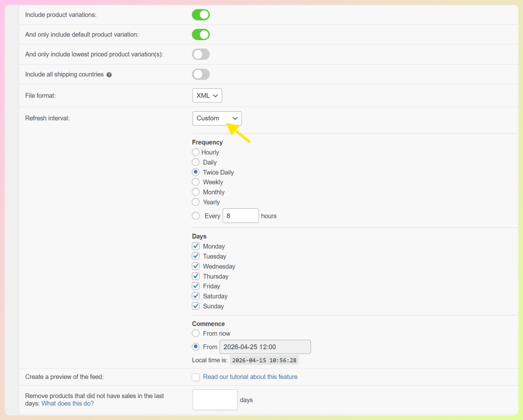This screenshot has width=523, height=420.
Task: Select the "From now" commence option
Action: point(195,333)
